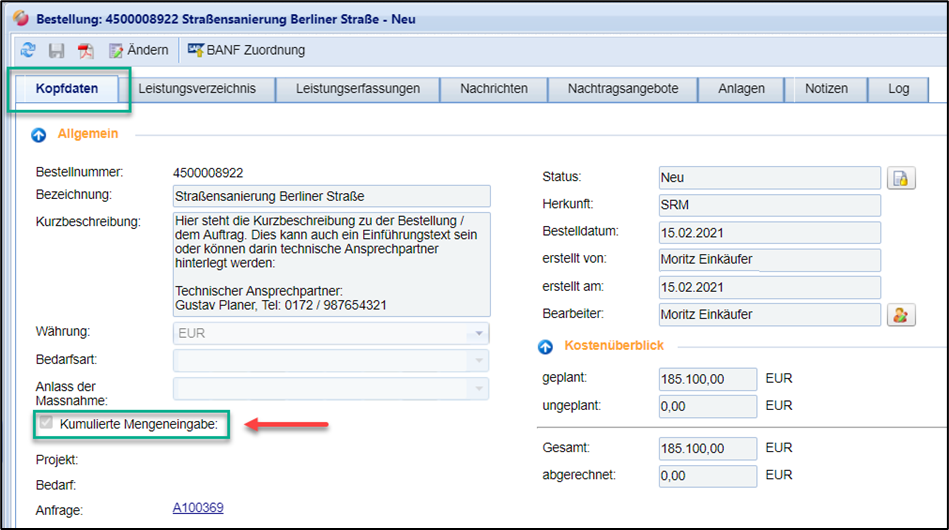Collapse the Kostenüberblick section
The width and height of the screenshot is (949, 530).
click(545, 347)
